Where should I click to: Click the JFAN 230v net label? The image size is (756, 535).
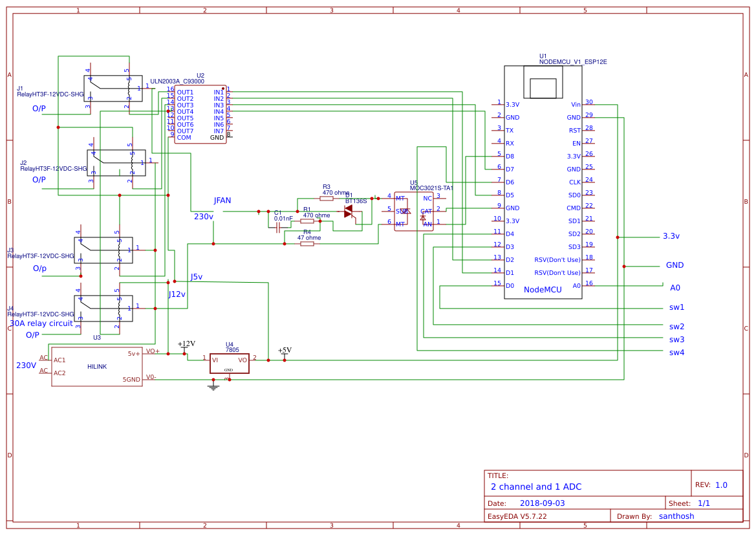[x=222, y=201]
